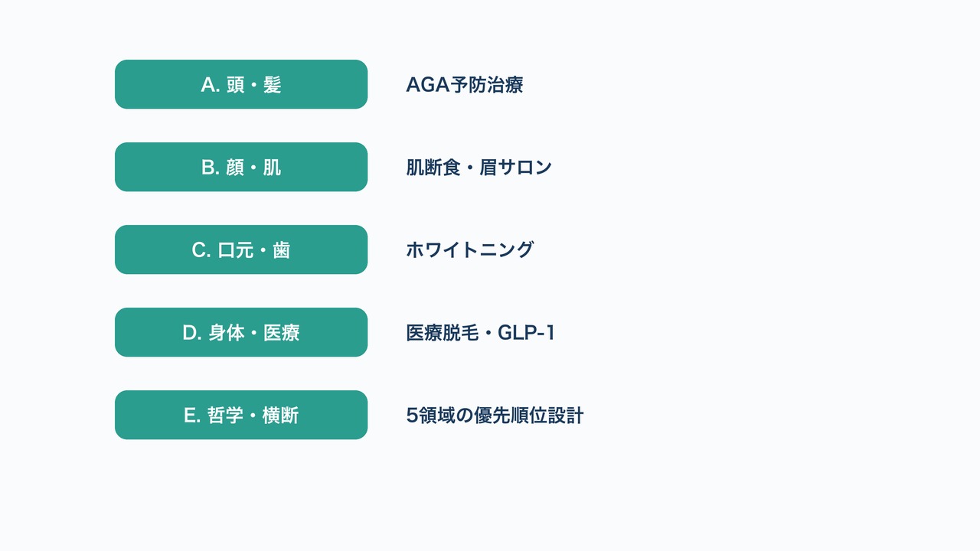This screenshot has height=551, width=980.
Task: Click the 5領域の優先順位設計 text
Action: point(495,416)
